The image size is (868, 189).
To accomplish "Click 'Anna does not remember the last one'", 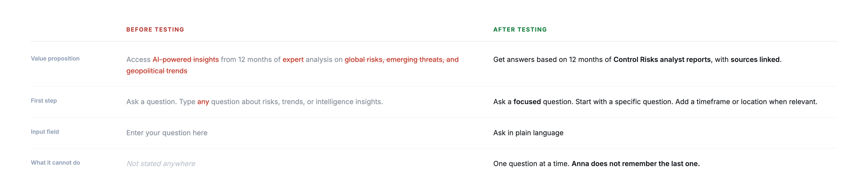I will click(635, 164).
